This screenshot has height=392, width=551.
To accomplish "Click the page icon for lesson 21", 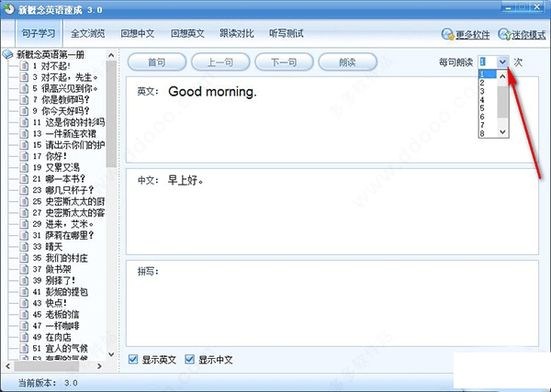I will click(x=24, y=179).
